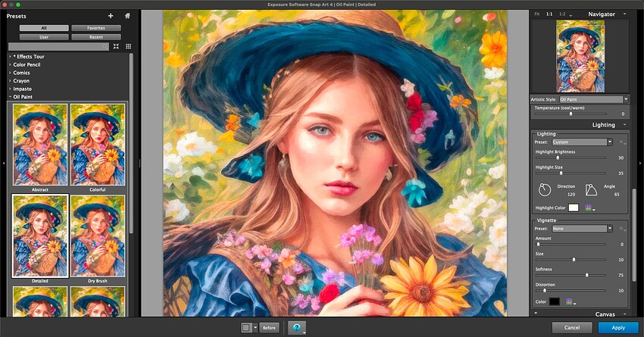Click the green macOS window button

18,5
